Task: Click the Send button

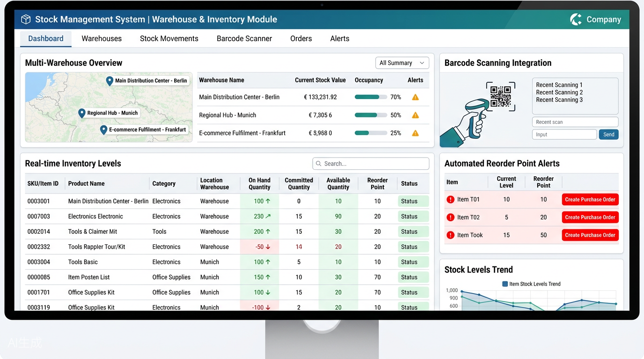Action: point(608,135)
